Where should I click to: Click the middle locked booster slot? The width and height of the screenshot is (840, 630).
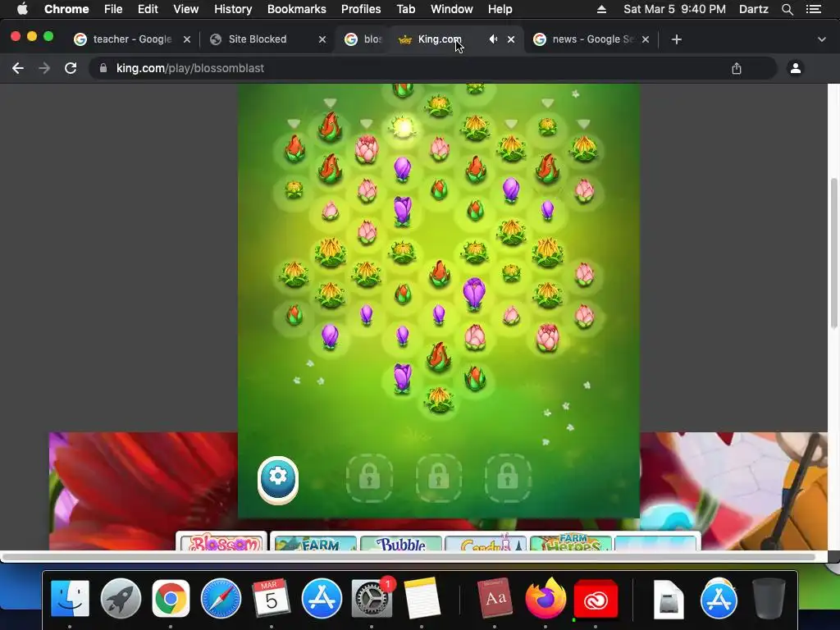point(438,478)
